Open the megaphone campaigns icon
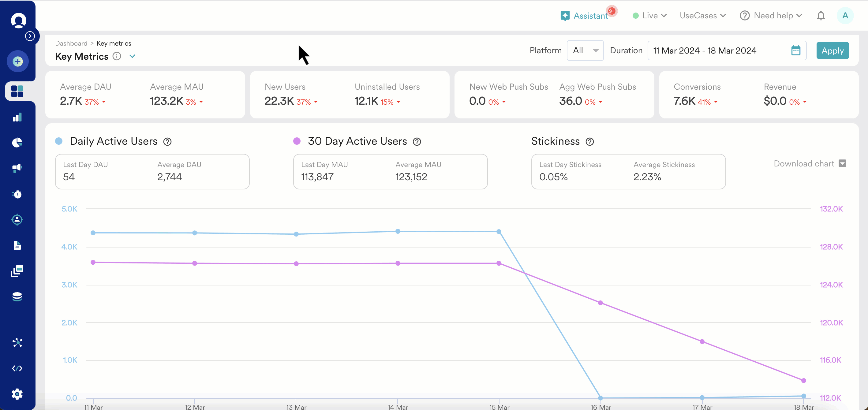 pos(17,168)
